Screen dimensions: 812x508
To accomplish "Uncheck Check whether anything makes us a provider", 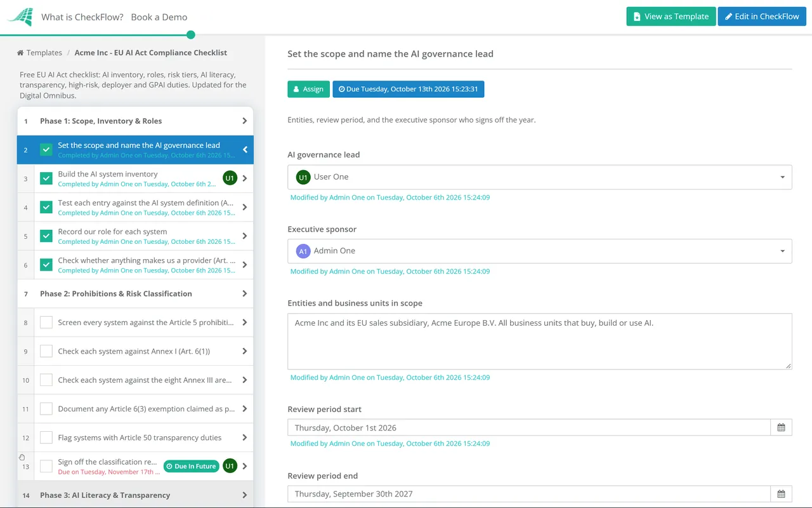I will [46, 265].
